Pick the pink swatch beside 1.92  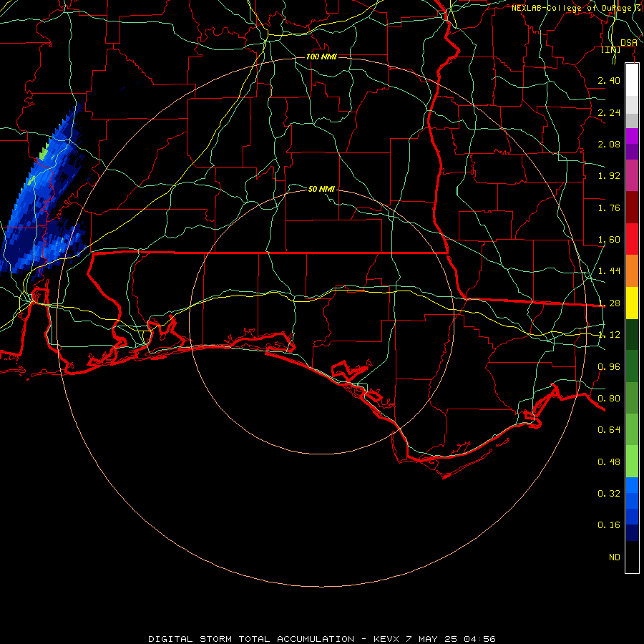click(632, 175)
